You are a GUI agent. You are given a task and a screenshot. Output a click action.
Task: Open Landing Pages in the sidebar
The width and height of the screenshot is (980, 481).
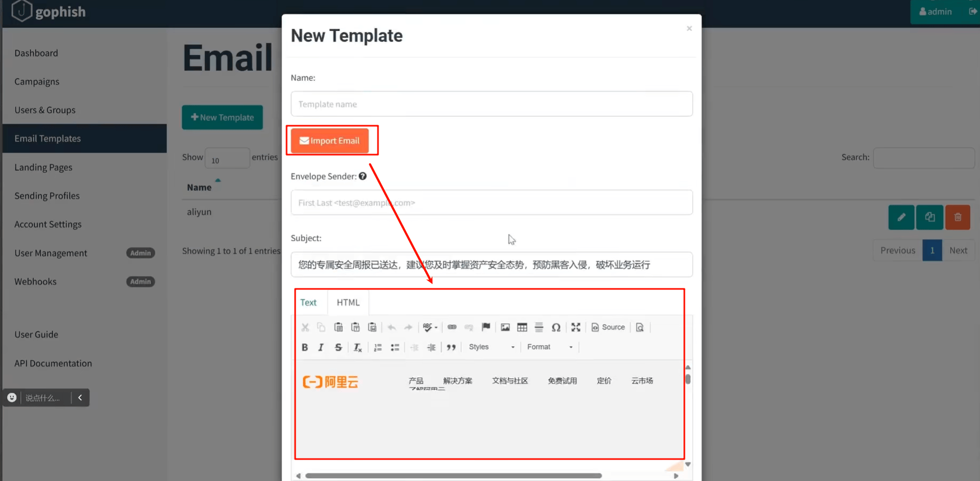coord(43,167)
